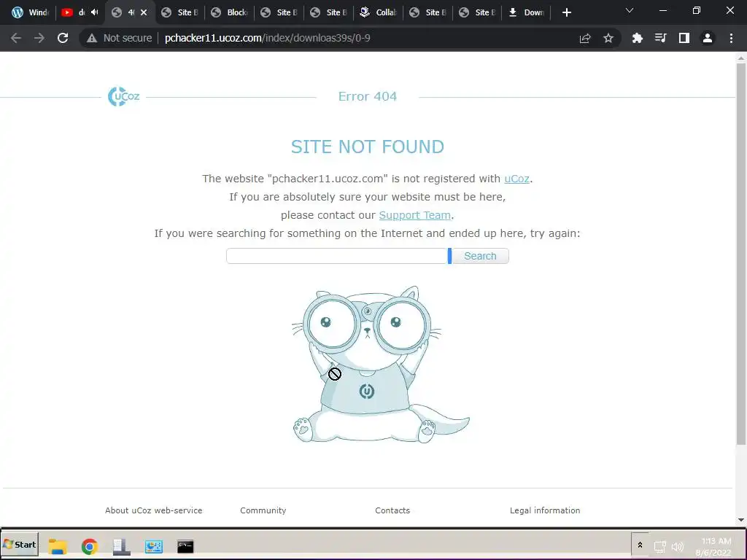
Task: Open a new browser tab
Action: pyautogui.click(x=566, y=13)
